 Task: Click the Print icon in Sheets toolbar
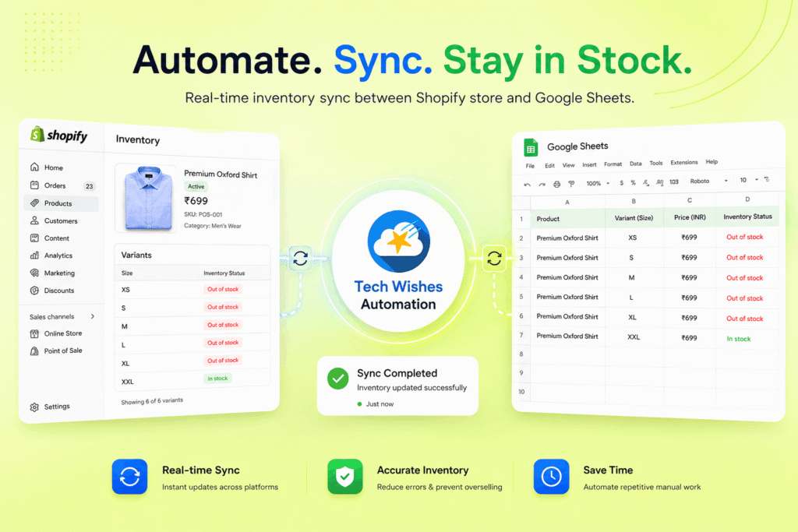[x=556, y=184]
